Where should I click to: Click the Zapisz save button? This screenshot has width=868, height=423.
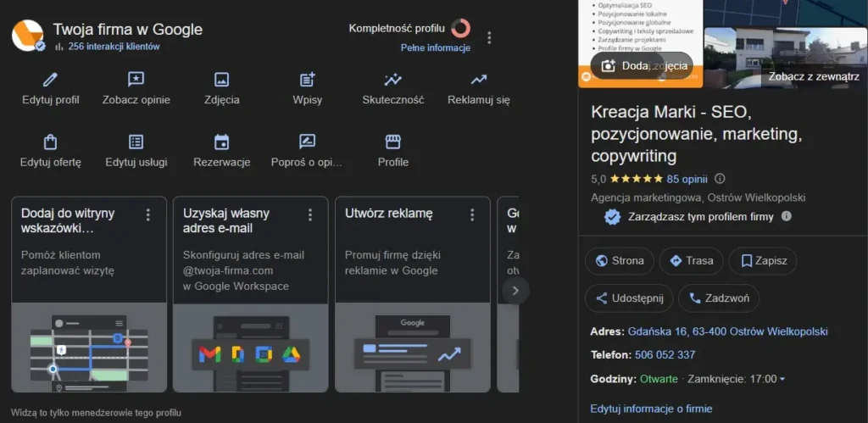click(x=763, y=261)
